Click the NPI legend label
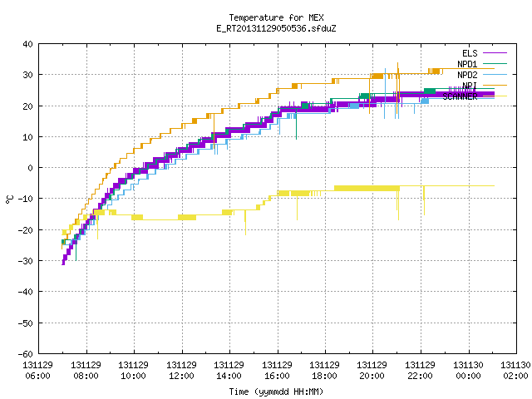The width and height of the screenshot is (532, 399). point(470,86)
